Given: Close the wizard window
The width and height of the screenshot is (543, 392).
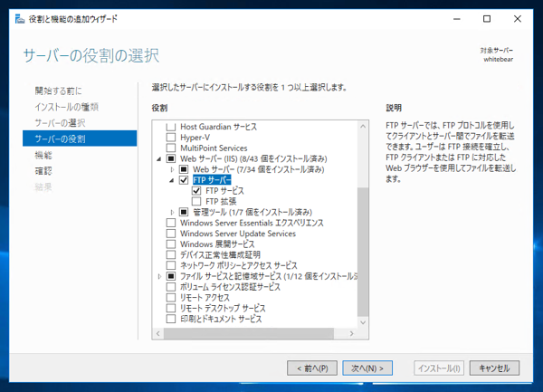Looking at the screenshot, I should coord(518,19).
